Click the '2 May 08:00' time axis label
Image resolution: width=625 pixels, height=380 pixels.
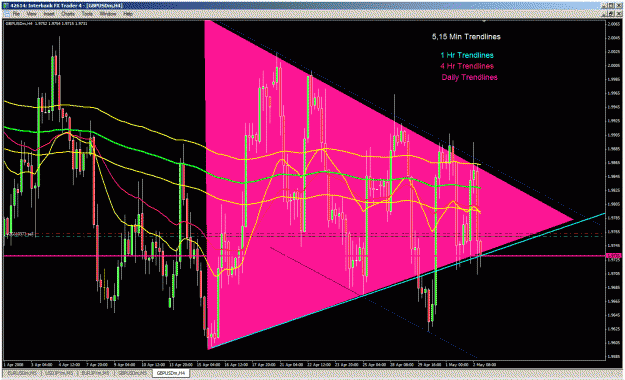(484, 364)
